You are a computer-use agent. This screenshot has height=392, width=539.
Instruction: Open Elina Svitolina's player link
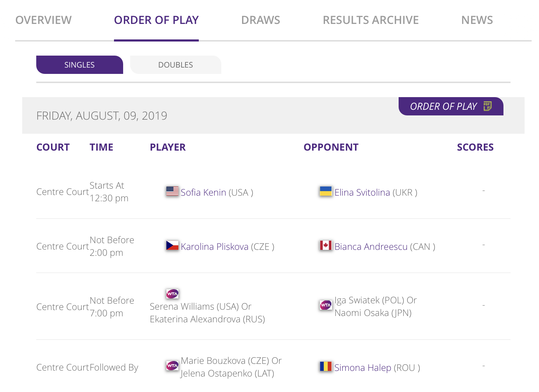click(x=362, y=192)
